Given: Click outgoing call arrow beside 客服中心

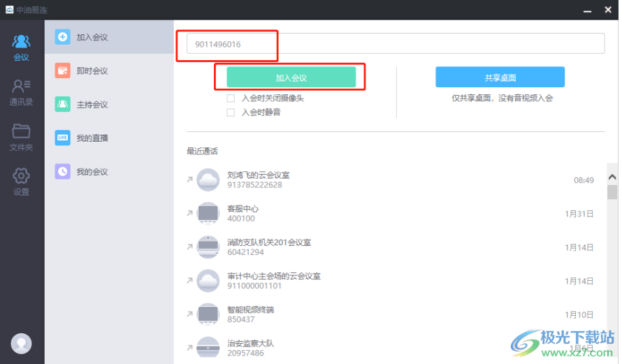Looking at the screenshot, I should tap(189, 213).
